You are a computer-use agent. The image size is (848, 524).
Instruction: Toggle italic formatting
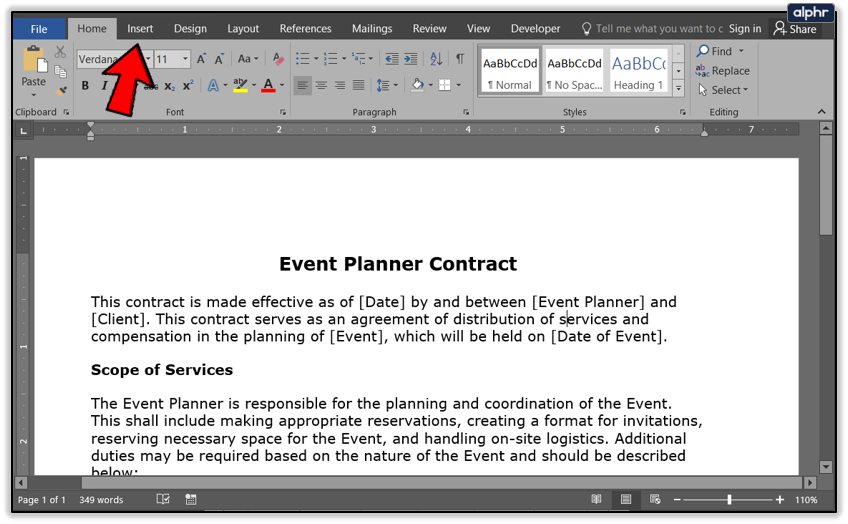click(x=104, y=85)
